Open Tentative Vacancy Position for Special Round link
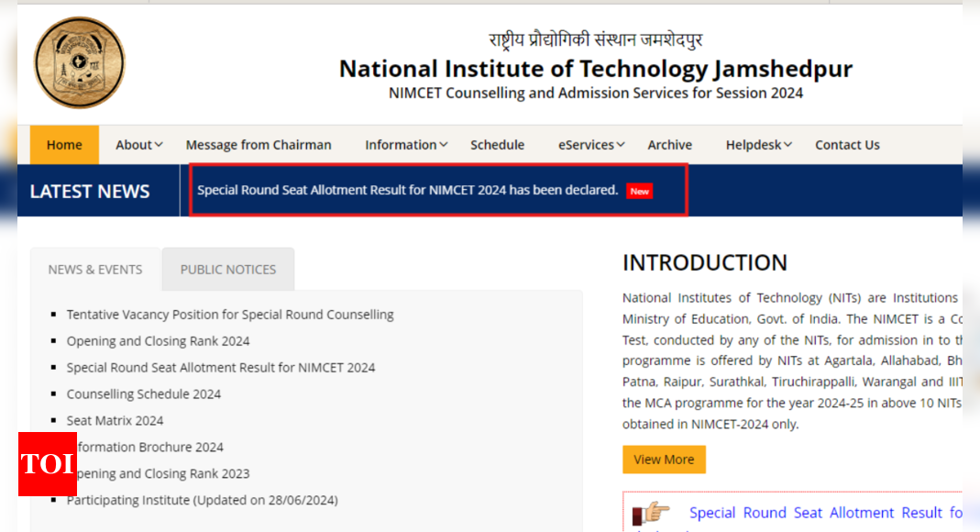This screenshot has height=532, width=980. pyautogui.click(x=230, y=315)
